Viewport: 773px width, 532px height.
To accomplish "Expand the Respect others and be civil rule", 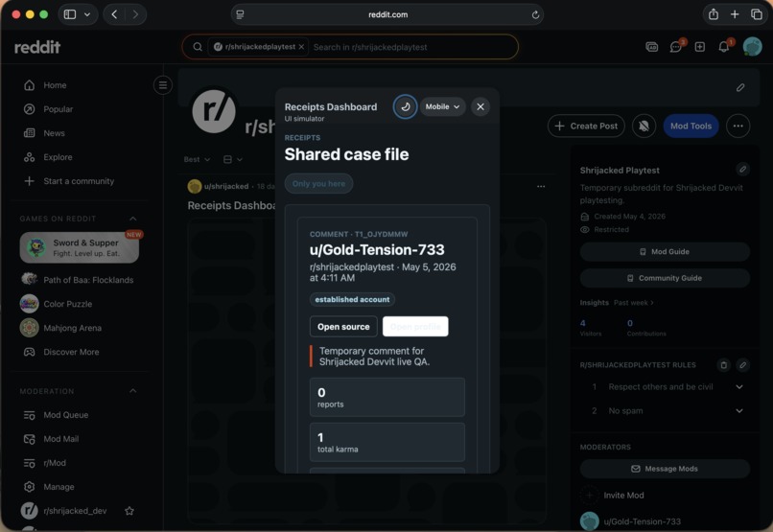I will coord(739,386).
